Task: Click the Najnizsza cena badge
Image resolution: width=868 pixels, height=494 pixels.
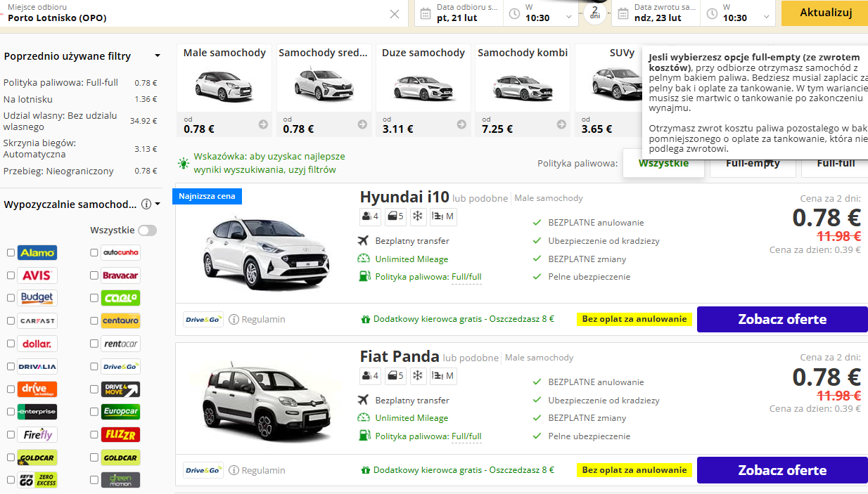Action: pyautogui.click(x=207, y=196)
